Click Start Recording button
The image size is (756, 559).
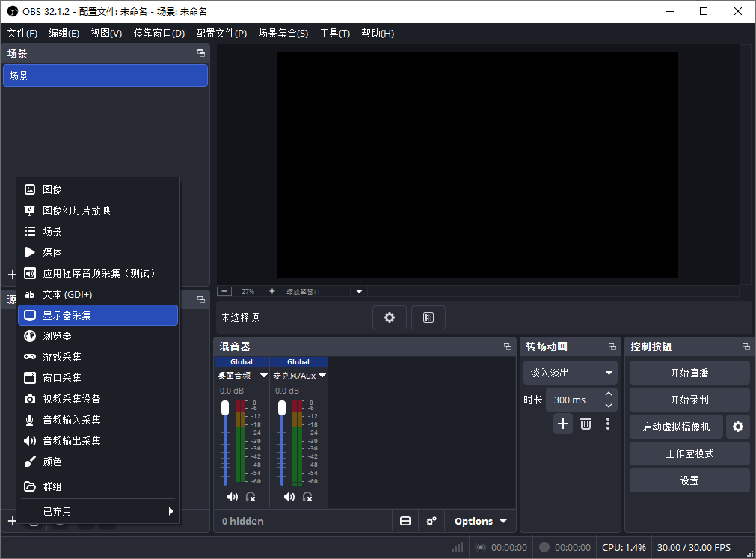click(689, 400)
